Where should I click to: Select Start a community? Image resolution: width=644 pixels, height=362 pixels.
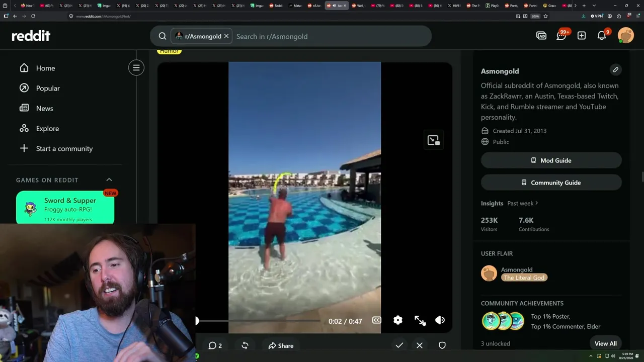64,148
